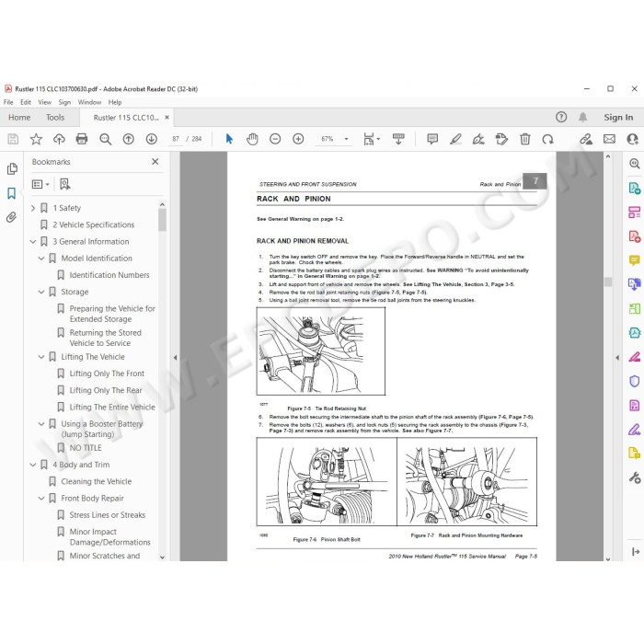Close the Rustler 115 document tab
The height and width of the screenshot is (644, 644).
[167, 118]
